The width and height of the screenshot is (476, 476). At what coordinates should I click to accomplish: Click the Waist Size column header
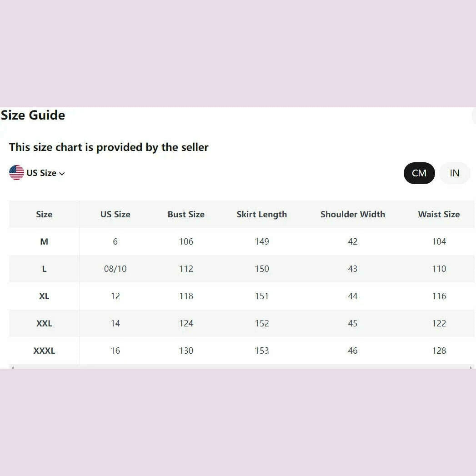(x=439, y=214)
